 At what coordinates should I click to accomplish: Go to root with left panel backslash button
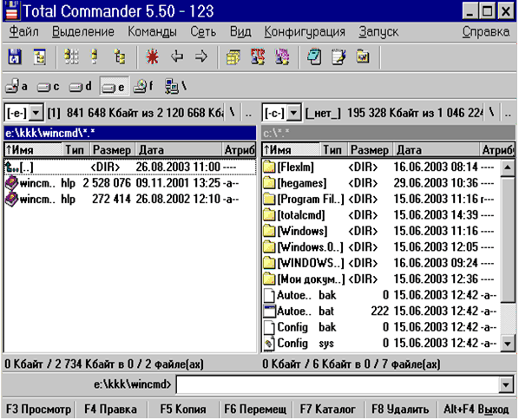coord(233,113)
